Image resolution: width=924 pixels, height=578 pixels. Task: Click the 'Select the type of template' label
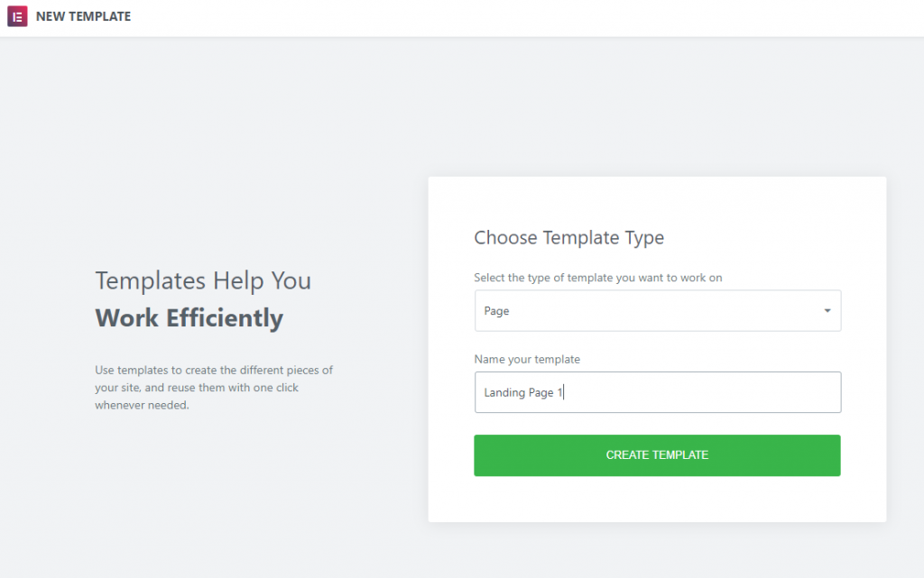(597, 278)
